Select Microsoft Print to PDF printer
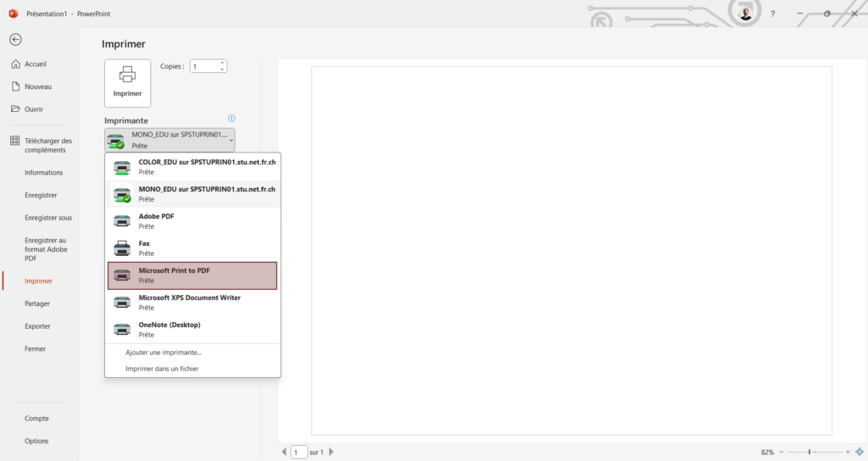The height and width of the screenshot is (461, 868). (192, 275)
